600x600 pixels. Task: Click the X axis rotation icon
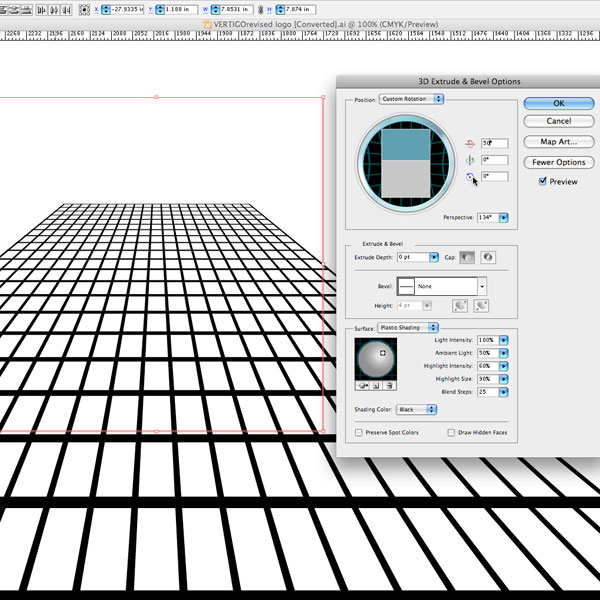point(470,144)
